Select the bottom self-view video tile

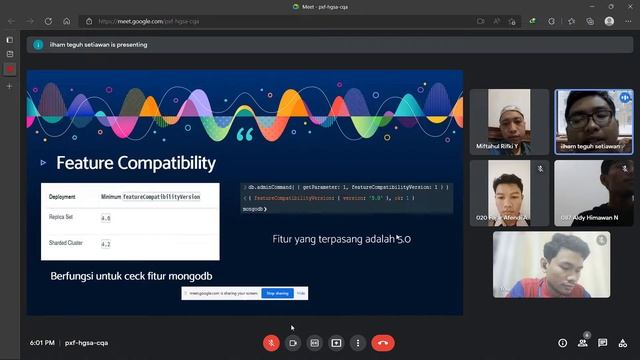pos(551,264)
